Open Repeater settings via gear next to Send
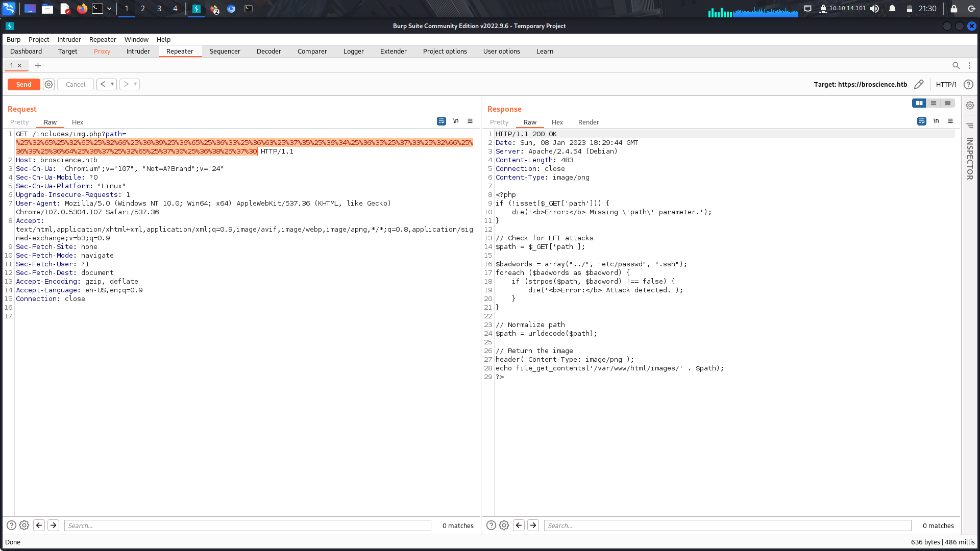The height and width of the screenshot is (551, 980). pyautogui.click(x=48, y=84)
